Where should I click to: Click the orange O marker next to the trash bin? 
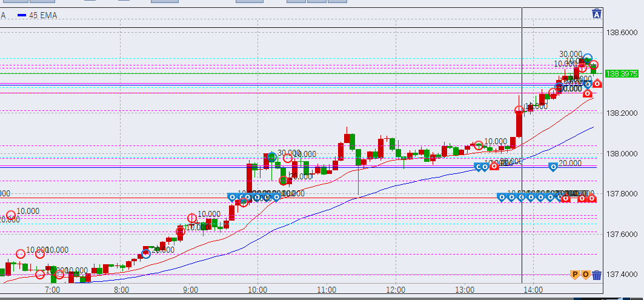click(x=585, y=275)
